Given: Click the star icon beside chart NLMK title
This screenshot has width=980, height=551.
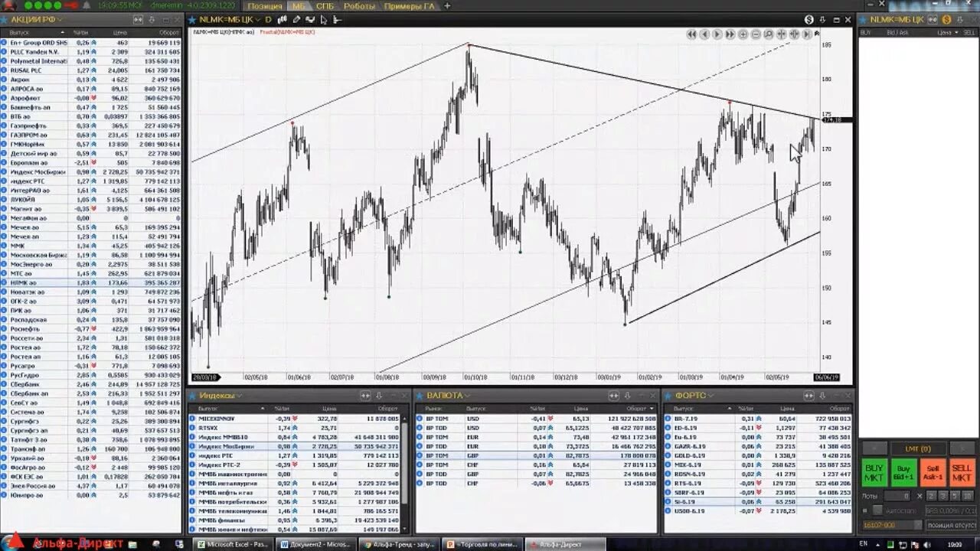Looking at the screenshot, I should point(194,19).
